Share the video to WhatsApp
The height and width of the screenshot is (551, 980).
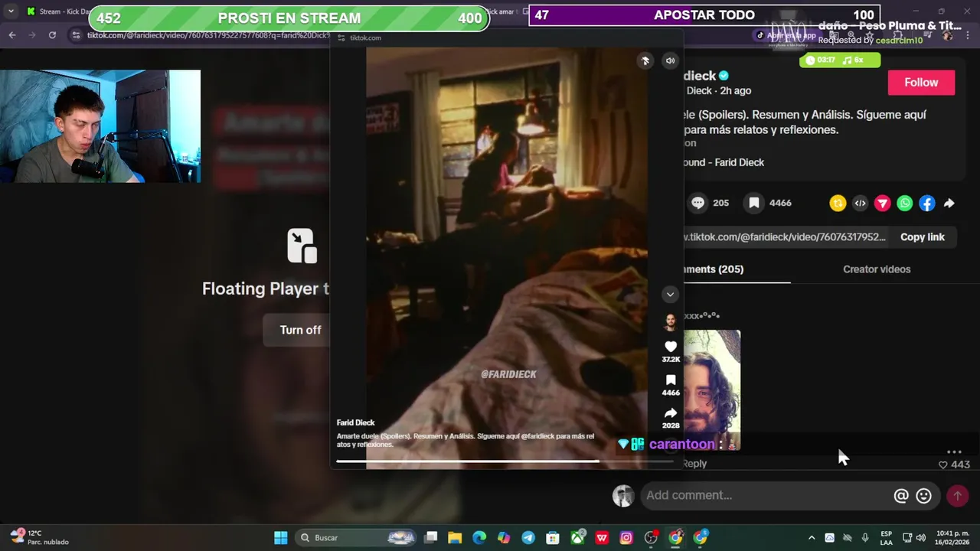pyautogui.click(x=905, y=203)
